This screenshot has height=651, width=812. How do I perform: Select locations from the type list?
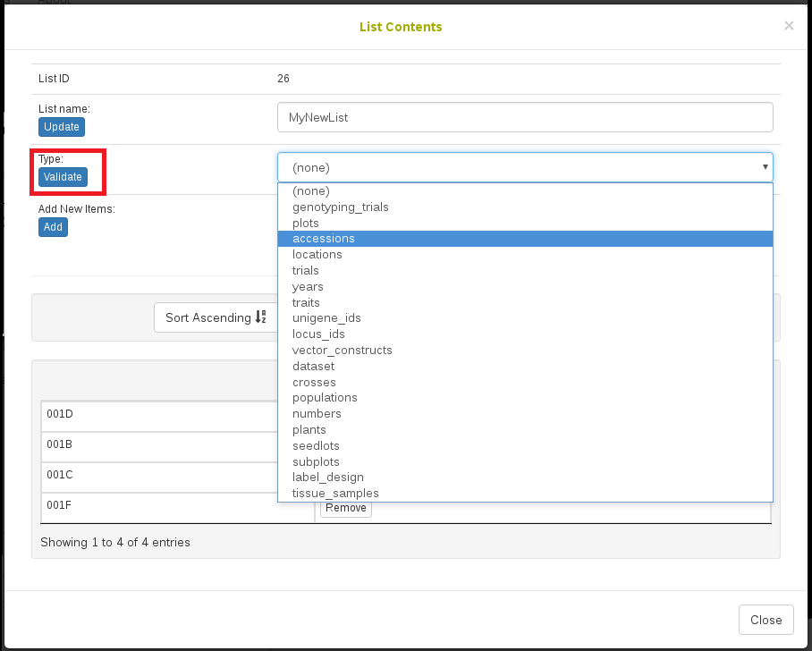[525, 255]
